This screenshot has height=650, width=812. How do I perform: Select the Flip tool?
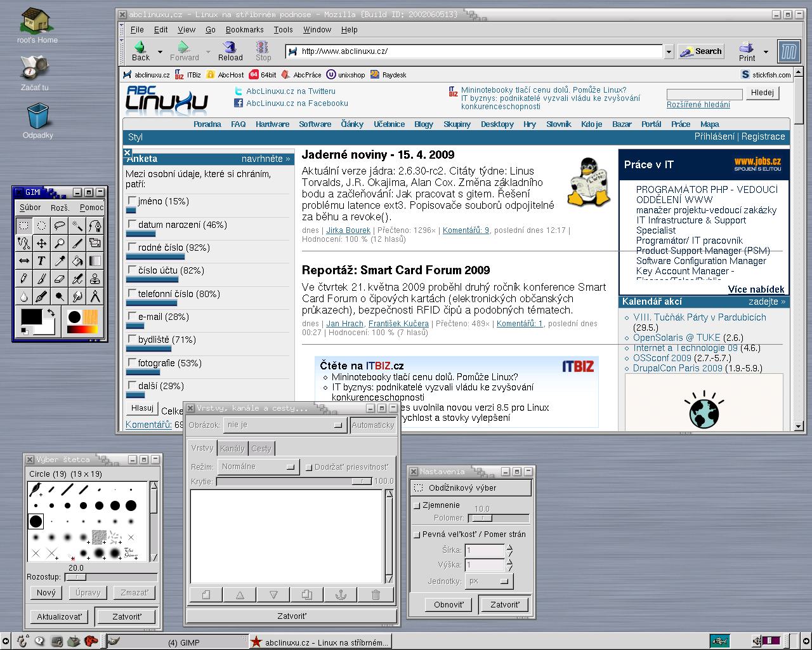coord(23,261)
